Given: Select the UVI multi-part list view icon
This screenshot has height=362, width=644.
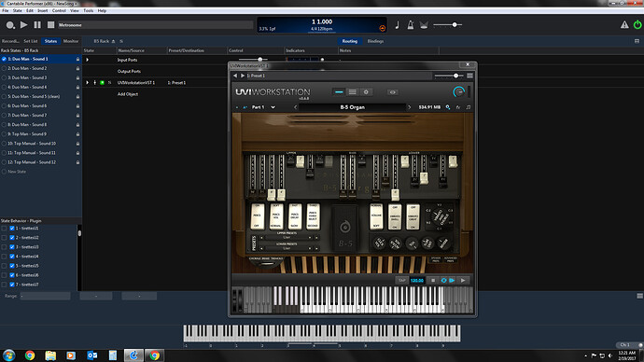Looking at the screenshot, I should (353, 92).
